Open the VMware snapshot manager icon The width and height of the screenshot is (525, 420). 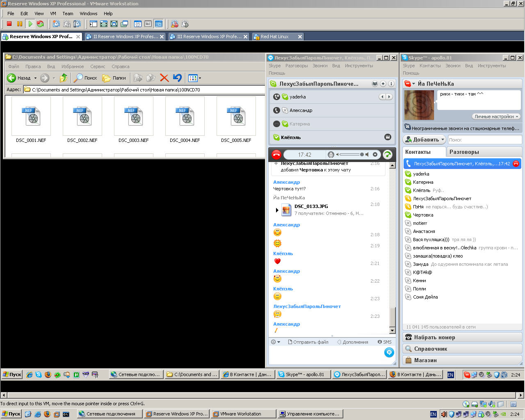77,24
